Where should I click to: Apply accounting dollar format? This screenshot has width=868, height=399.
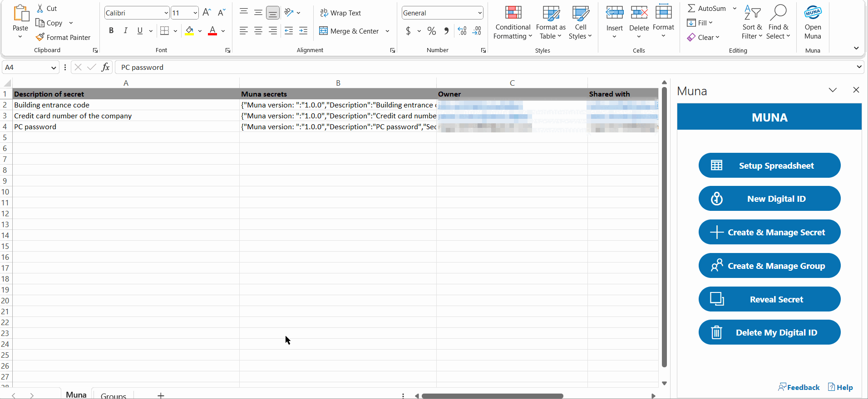pyautogui.click(x=408, y=31)
